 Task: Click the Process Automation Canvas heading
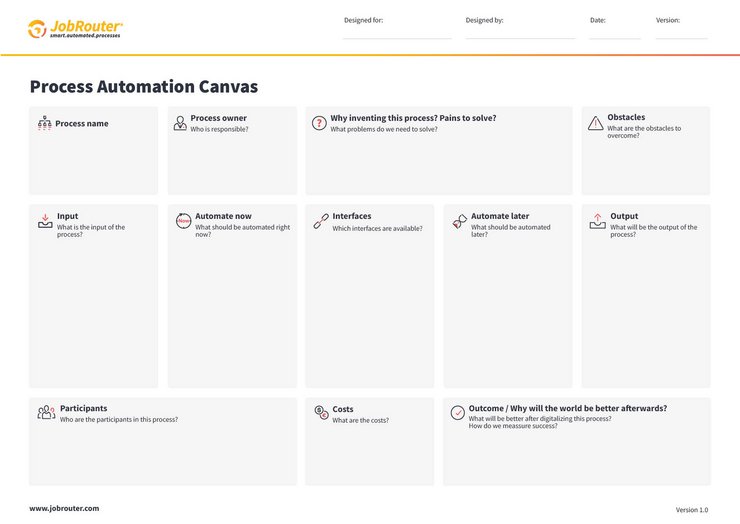point(143,87)
